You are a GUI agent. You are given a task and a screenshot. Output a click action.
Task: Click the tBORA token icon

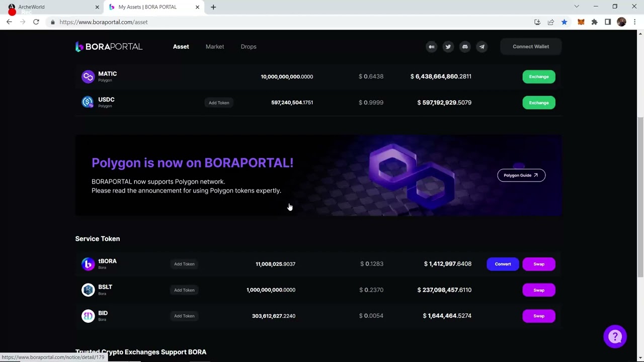pyautogui.click(x=88, y=264)
